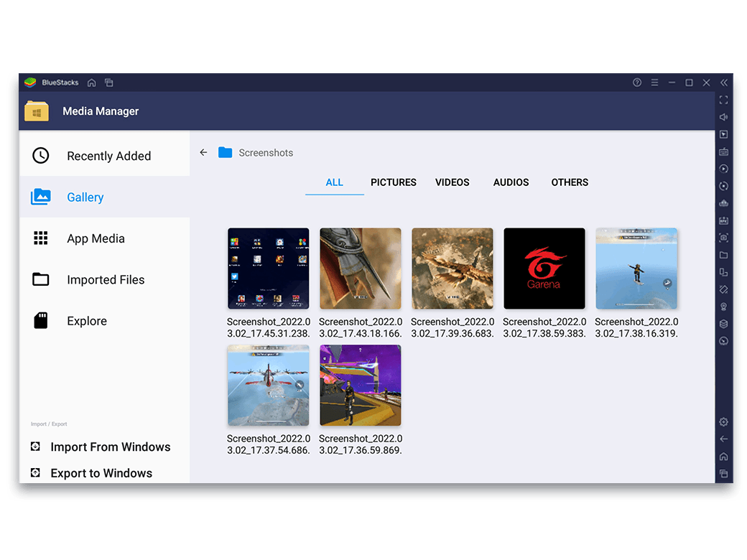747x560 pixels.
Task: Click the home icon in title bar
Action: pos(91,83)
